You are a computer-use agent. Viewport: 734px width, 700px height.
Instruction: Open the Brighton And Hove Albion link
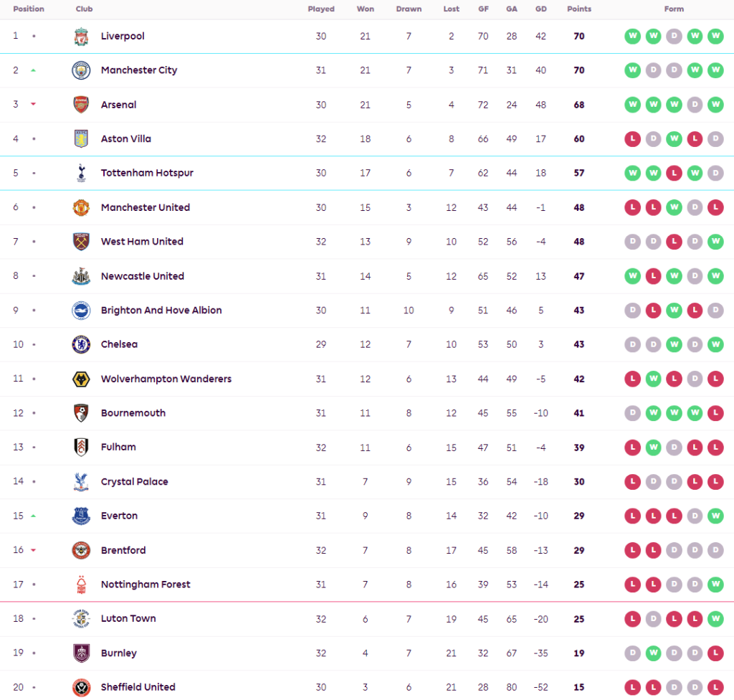161,311
